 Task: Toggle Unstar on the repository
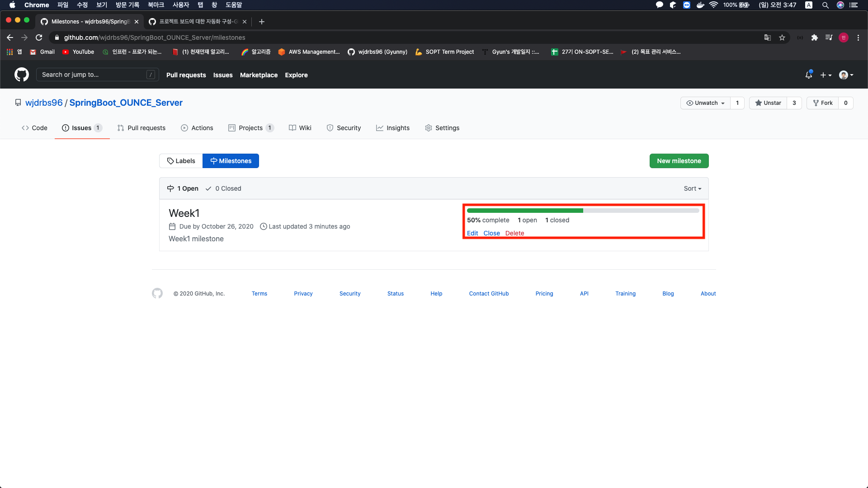[768, 103]
